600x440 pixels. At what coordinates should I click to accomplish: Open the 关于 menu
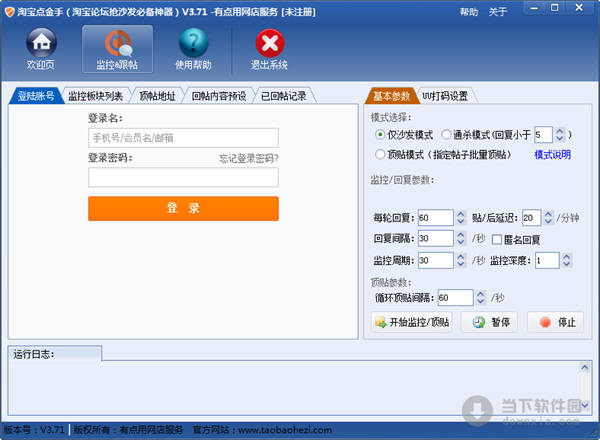tap(497, 12)
